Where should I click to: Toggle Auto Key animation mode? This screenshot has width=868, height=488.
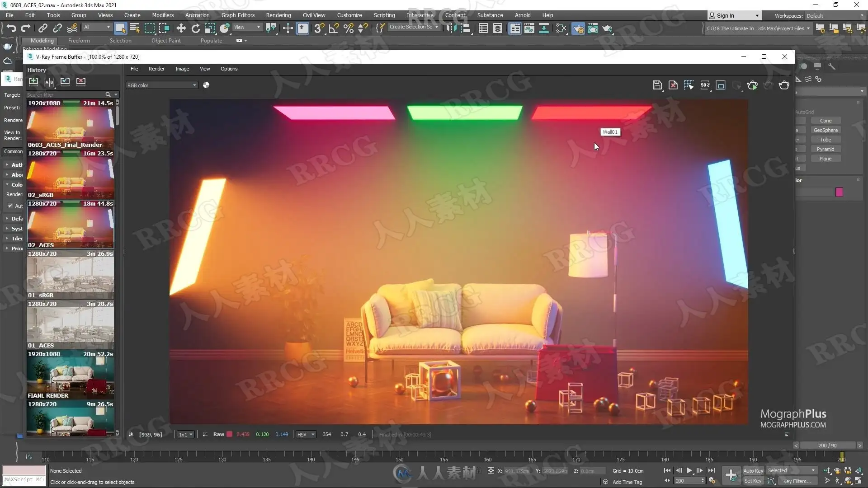point(753,471)
